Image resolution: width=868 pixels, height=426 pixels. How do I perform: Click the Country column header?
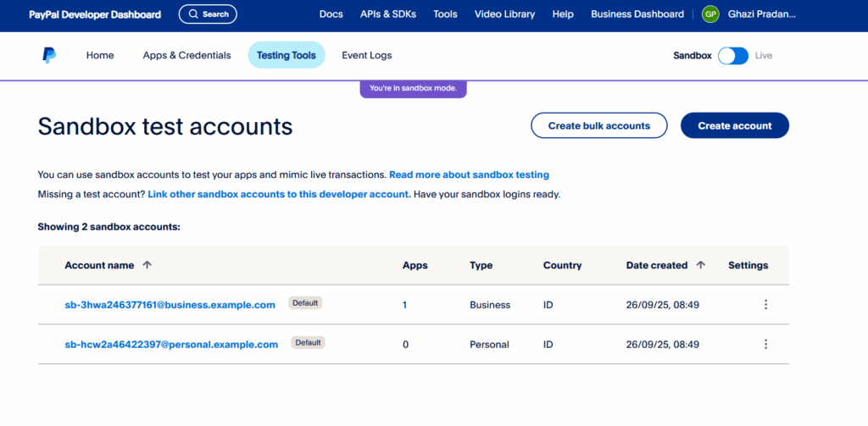563,265
